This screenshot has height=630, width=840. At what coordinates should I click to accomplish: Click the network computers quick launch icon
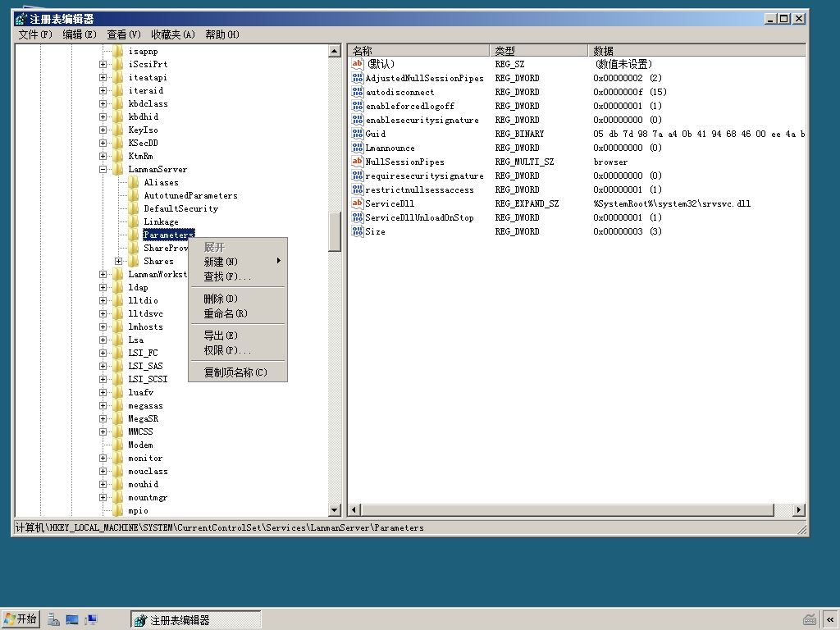[91, 620]
